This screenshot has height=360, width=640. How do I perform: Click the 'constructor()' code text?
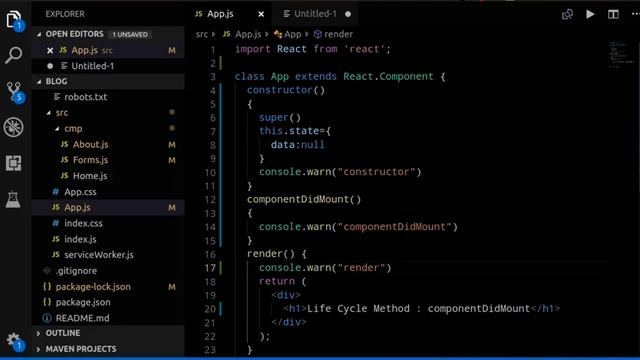[x=286, y=90]
